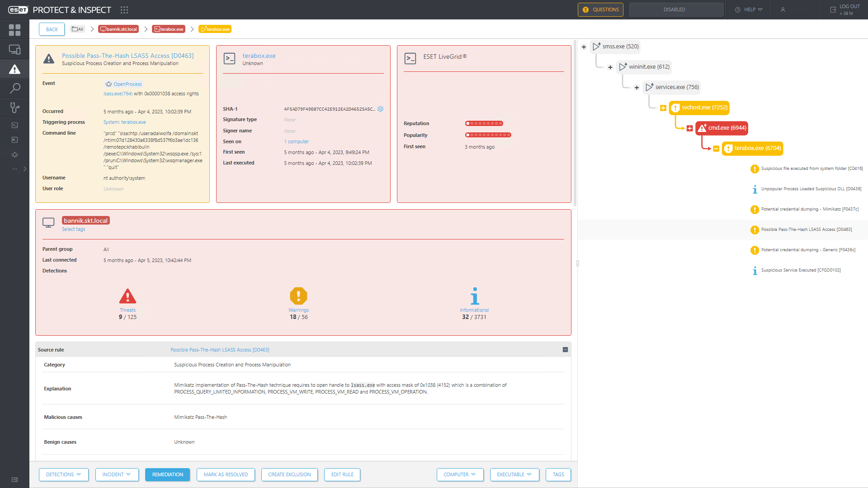868x488 pixels.
Task: Click the user account icon in header
Action: 783,9
